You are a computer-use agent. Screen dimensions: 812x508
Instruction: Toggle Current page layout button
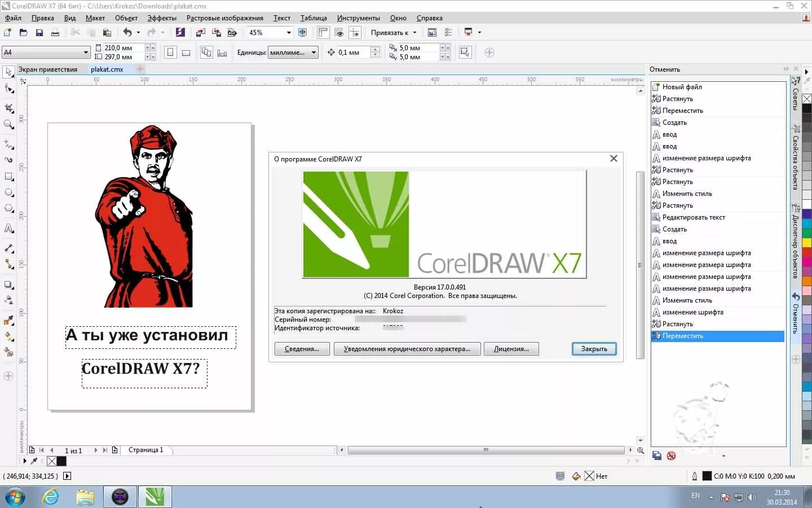pyautogui.click(x=222, y=52)
